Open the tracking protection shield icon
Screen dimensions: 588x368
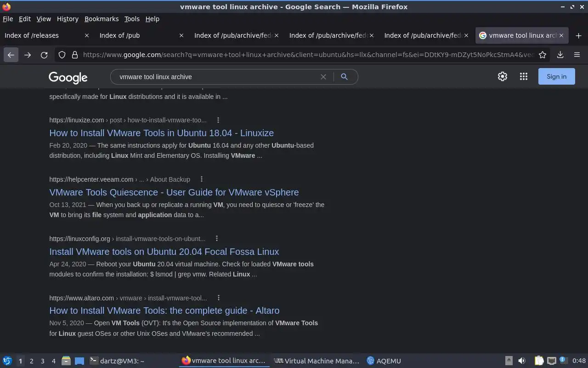[62, 55]
